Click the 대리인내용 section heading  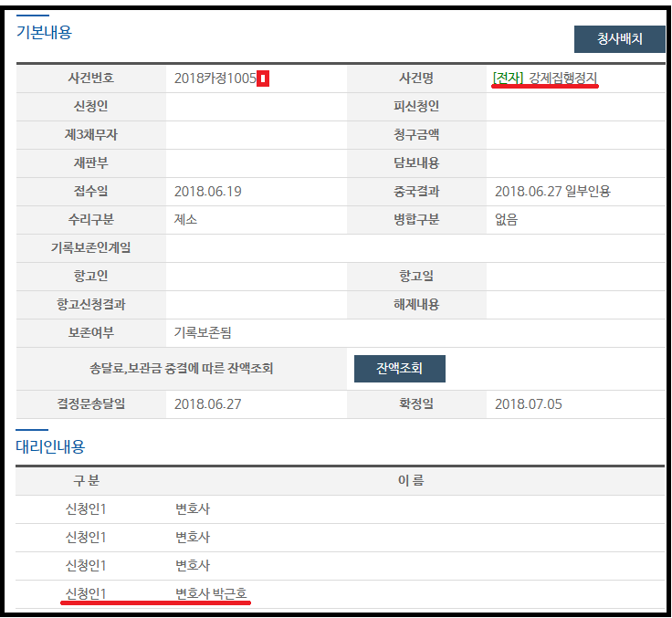point(50,446)
